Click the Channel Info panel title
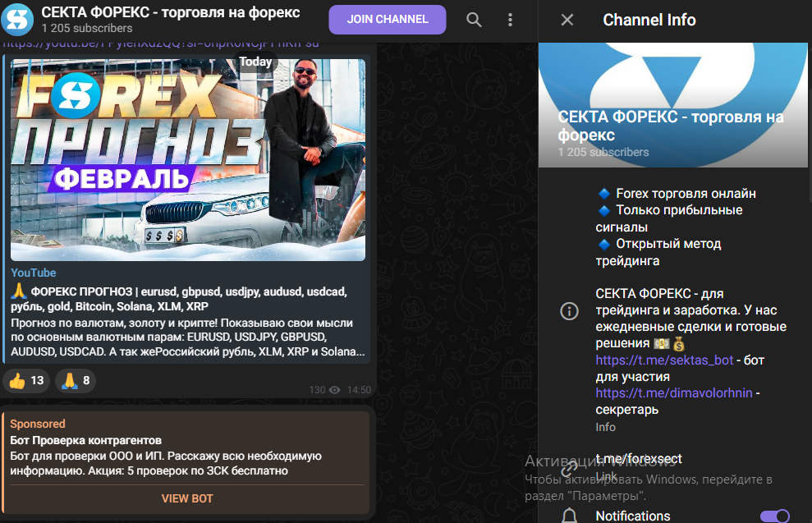The width and height of the screenshot is (812, 523). (x=649, y=20)
